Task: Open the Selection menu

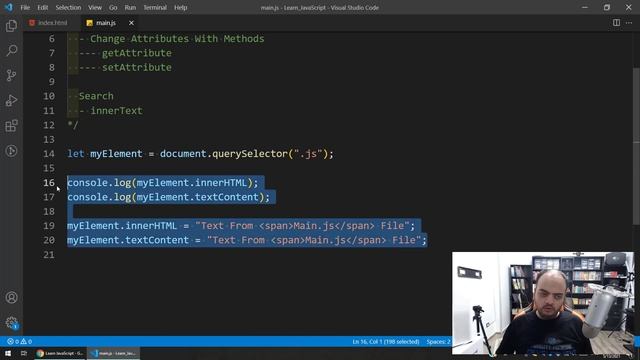Action: click(x=68, y=7)
